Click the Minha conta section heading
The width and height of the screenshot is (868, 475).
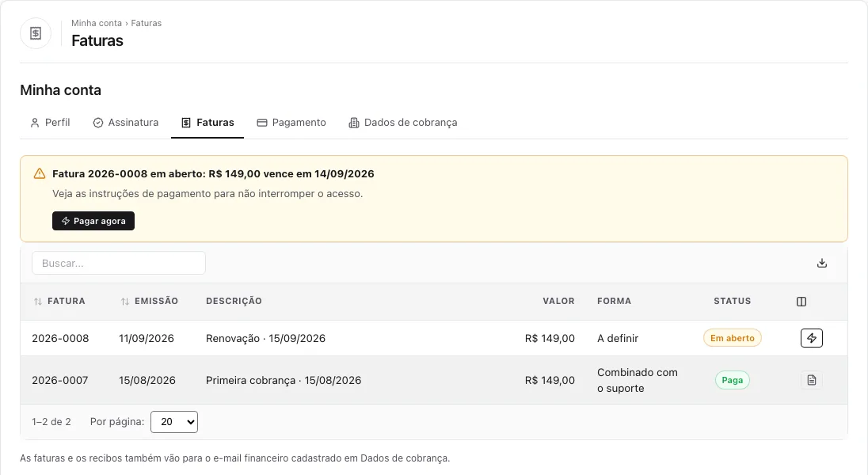click(x=60, y=90)
